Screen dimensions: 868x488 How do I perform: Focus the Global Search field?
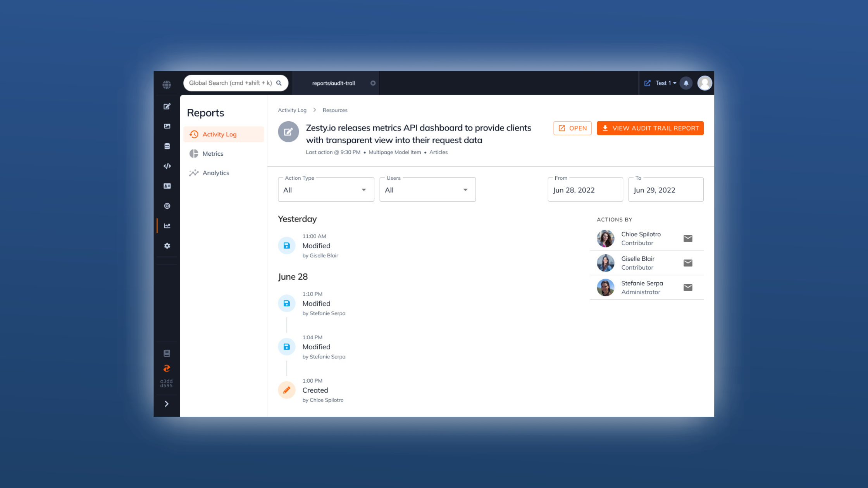(236, 83)
